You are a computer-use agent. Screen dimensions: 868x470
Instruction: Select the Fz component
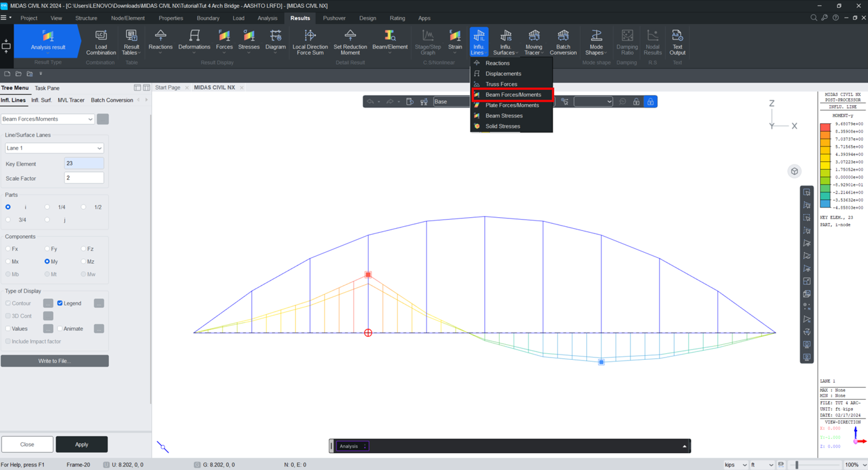click(x=83, y=249)
